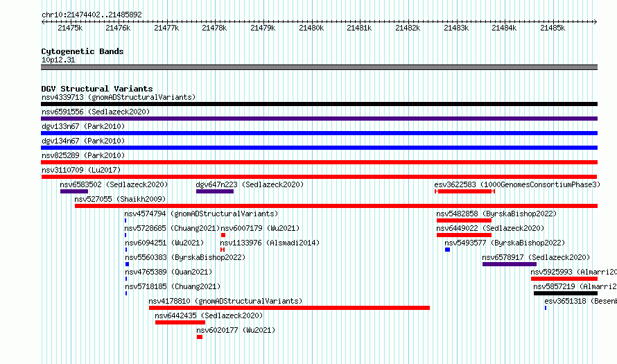617x364 pixels.
Task: Click the red nsv6442435 variant bar
Action: tap(180, 322)
